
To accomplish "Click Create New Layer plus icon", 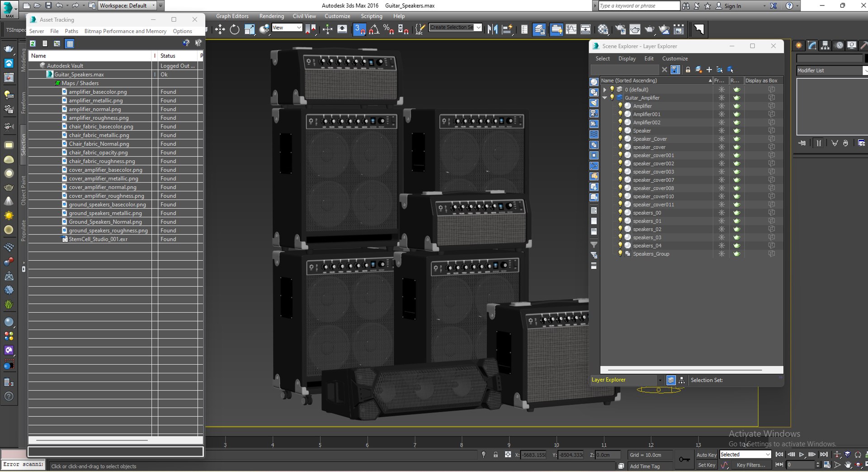I will point(709,70).
